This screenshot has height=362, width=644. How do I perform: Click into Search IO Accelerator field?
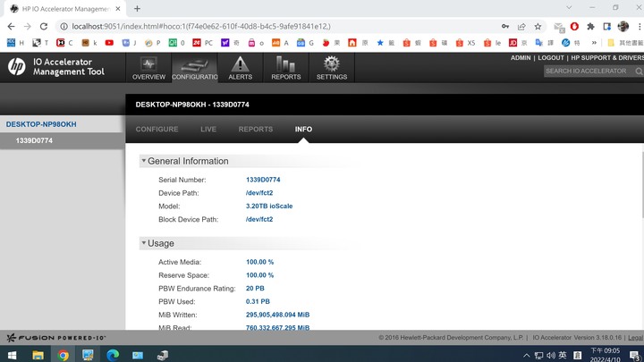tap(589, 72)
